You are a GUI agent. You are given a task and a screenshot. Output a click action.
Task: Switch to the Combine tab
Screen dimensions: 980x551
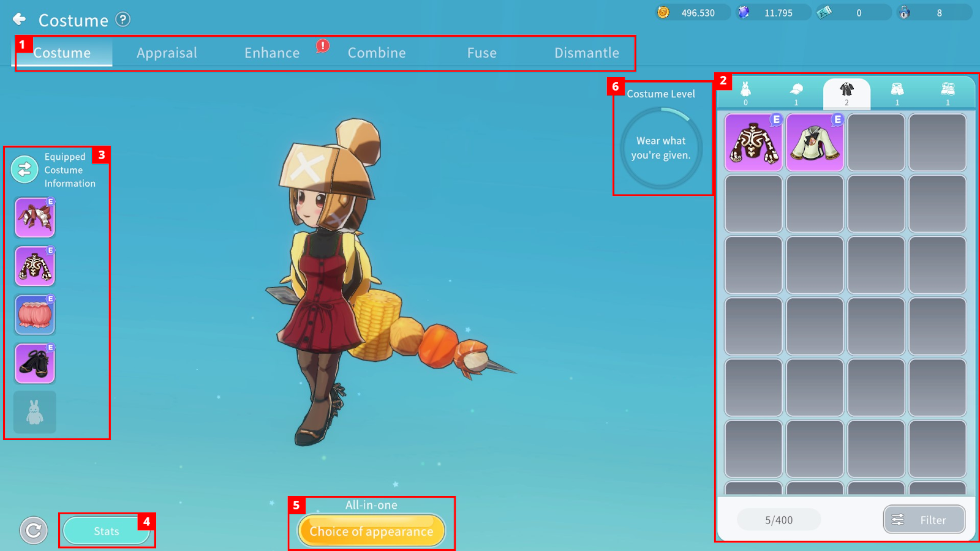[x=377, y=53]
